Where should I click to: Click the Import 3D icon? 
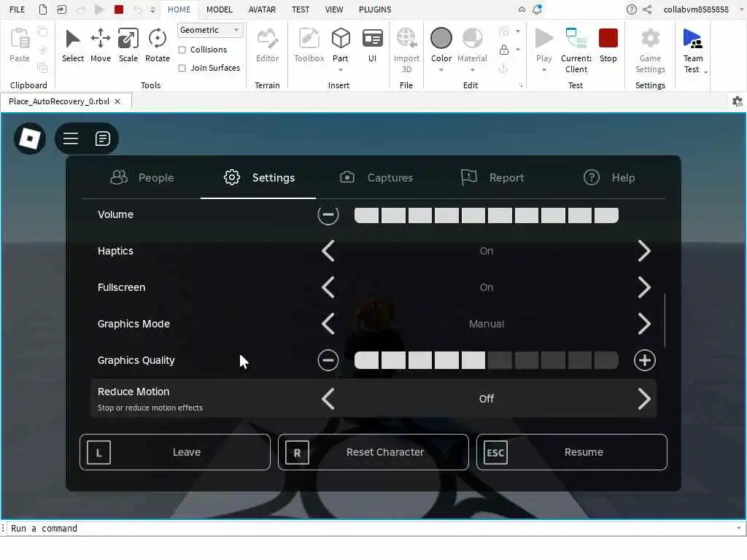click(x=406, y=39)
